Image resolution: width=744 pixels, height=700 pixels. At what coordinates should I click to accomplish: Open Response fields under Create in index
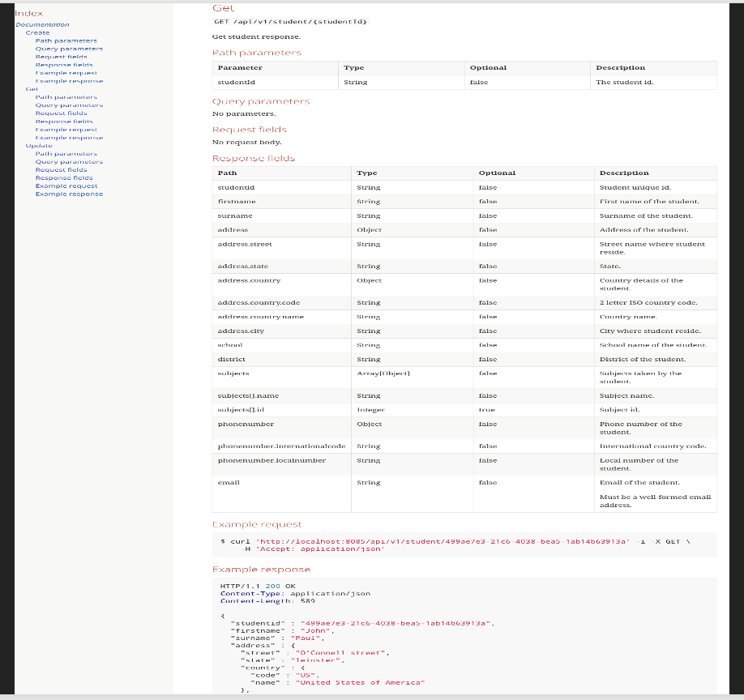pos(64,65)
